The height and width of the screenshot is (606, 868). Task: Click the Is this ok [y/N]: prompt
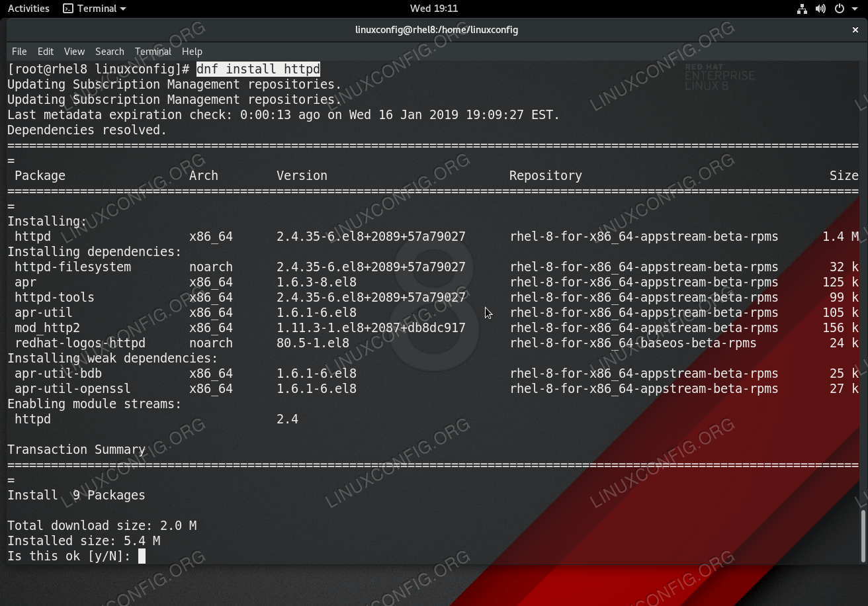point(69,556)
